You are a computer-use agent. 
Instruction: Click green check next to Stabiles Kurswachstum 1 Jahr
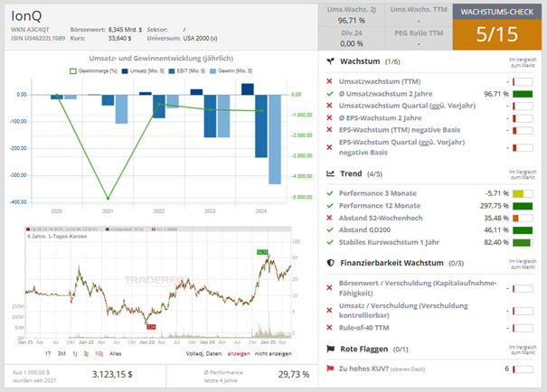(x=330, y=242)
